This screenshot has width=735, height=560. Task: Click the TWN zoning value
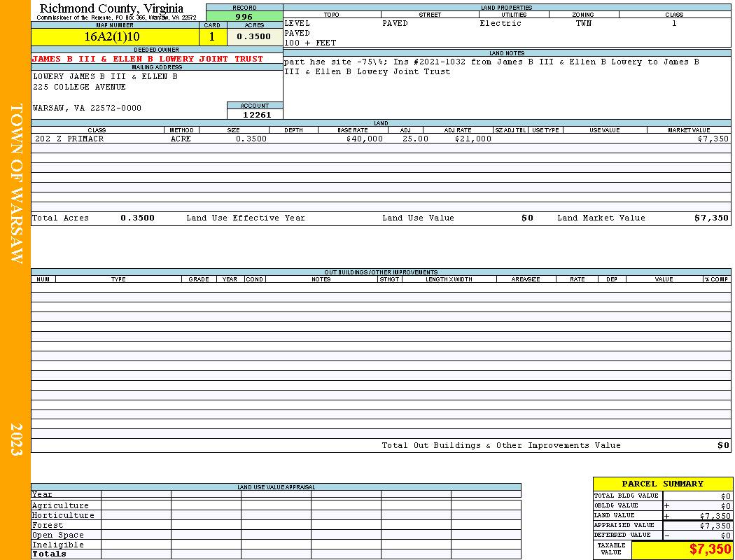(x=584, y=23)
